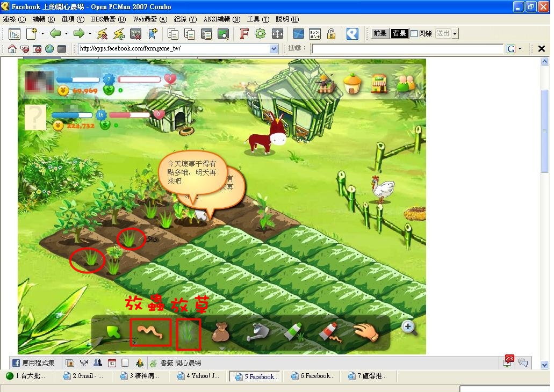
Task: Switch to the 4.Yahoo! tab
Action: (x=200, y=376)
